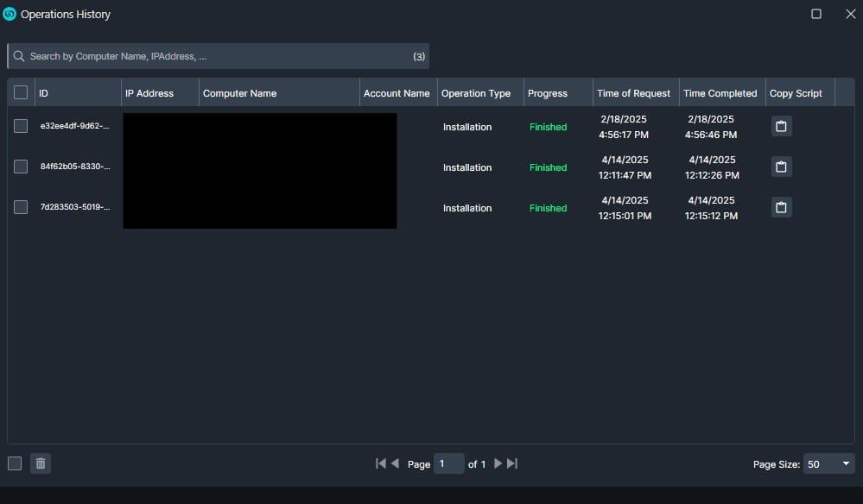This screenshot has height=504, width=863.
Task: Go to the previous page
Action: 396,463
